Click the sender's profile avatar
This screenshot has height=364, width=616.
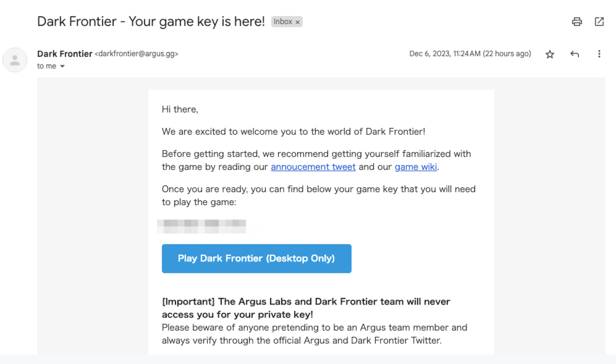pyautogui.click(x=15, y=59)
